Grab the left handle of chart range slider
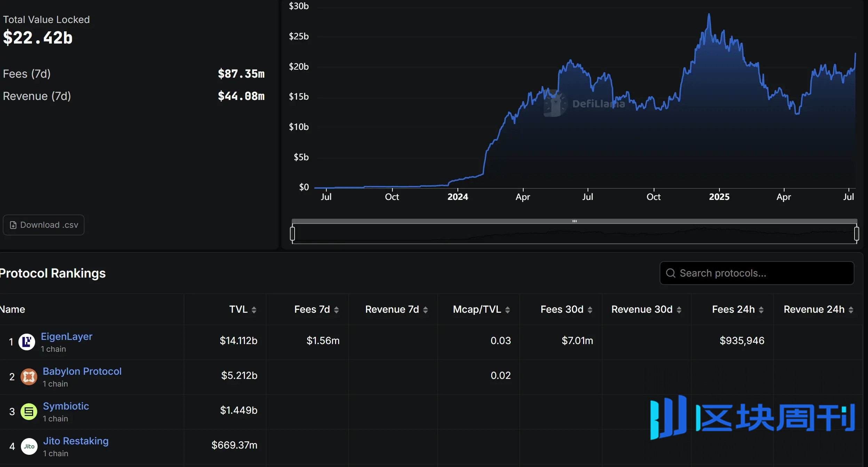 pyautogui.click(x=293, y=234)
